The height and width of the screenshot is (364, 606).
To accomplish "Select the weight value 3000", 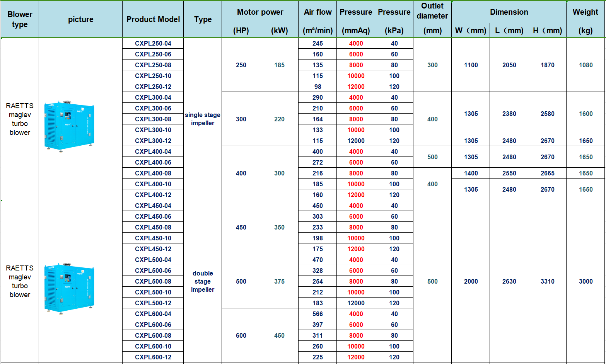I will (x=586, y=281).
